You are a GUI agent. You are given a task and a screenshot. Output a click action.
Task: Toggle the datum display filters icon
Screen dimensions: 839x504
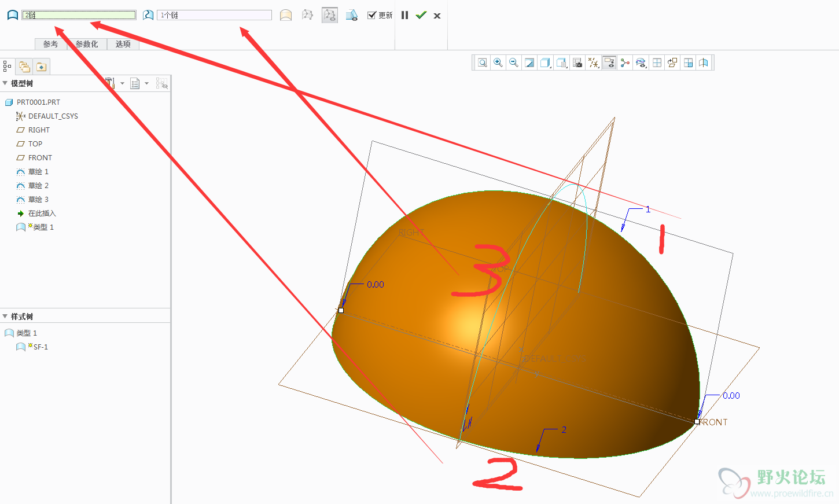(x=593, y=62)
